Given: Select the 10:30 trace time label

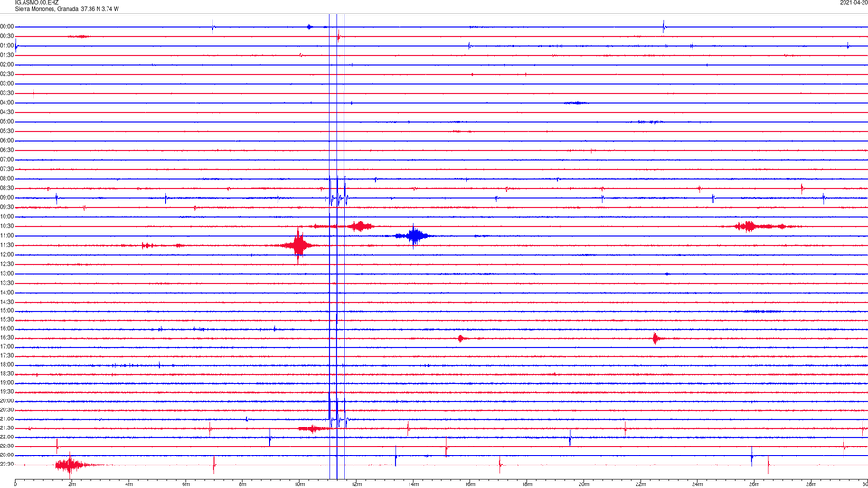Looking at the screenshot, I should pos(6,226).
